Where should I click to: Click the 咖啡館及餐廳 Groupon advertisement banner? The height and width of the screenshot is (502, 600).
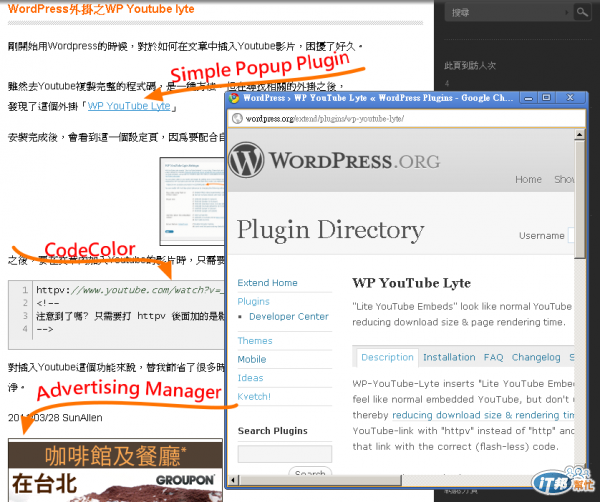coord(115,470)
